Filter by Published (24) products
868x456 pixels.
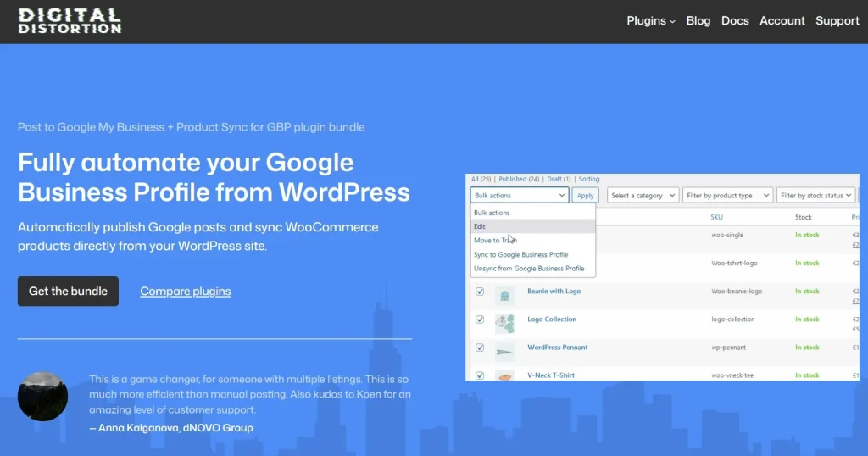[x=519, y=179]
